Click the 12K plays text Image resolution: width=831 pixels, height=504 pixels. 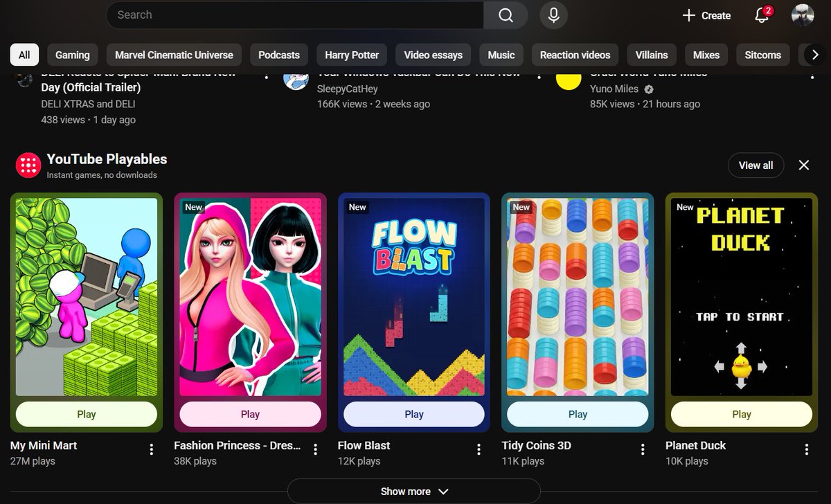click(359, 461)
